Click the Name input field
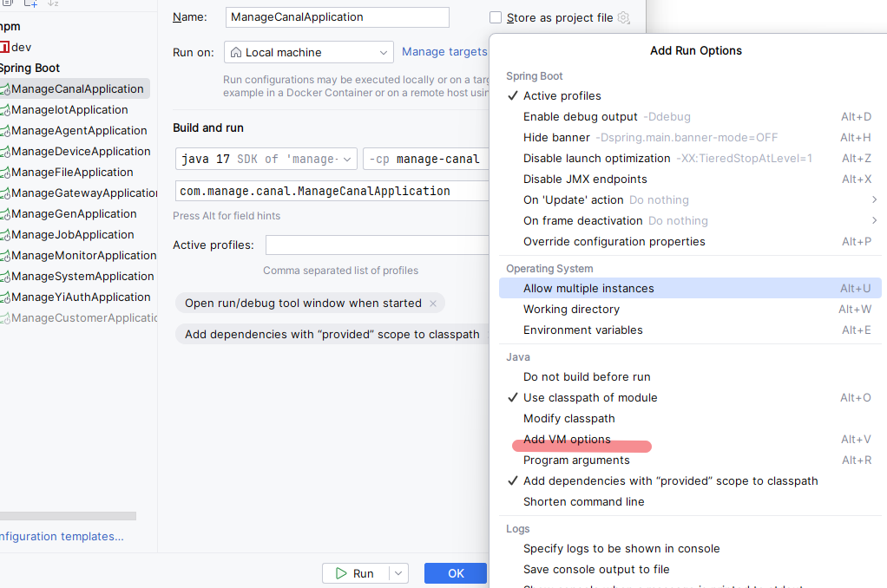The height and width of the screenshot is (588, 887). tap(337, 17)
